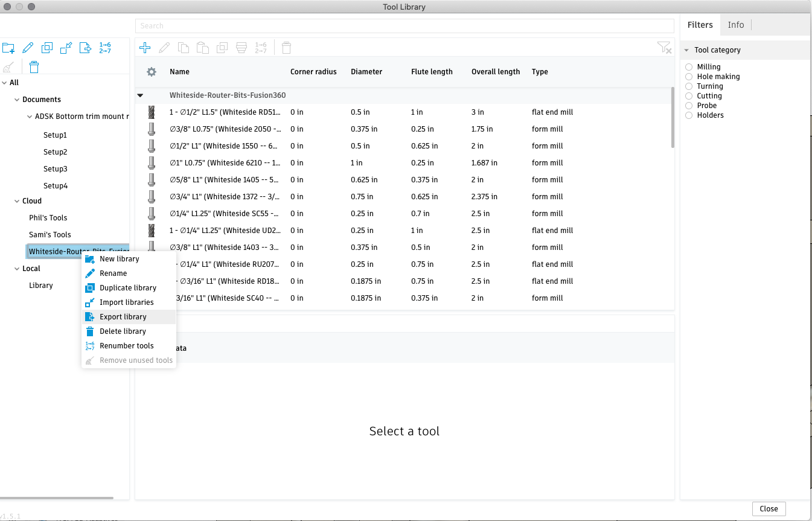This screenshot has width=812, height=521.
Task: Collapse the ADSK Bottorm trim mount node
Action: point(30,117)
